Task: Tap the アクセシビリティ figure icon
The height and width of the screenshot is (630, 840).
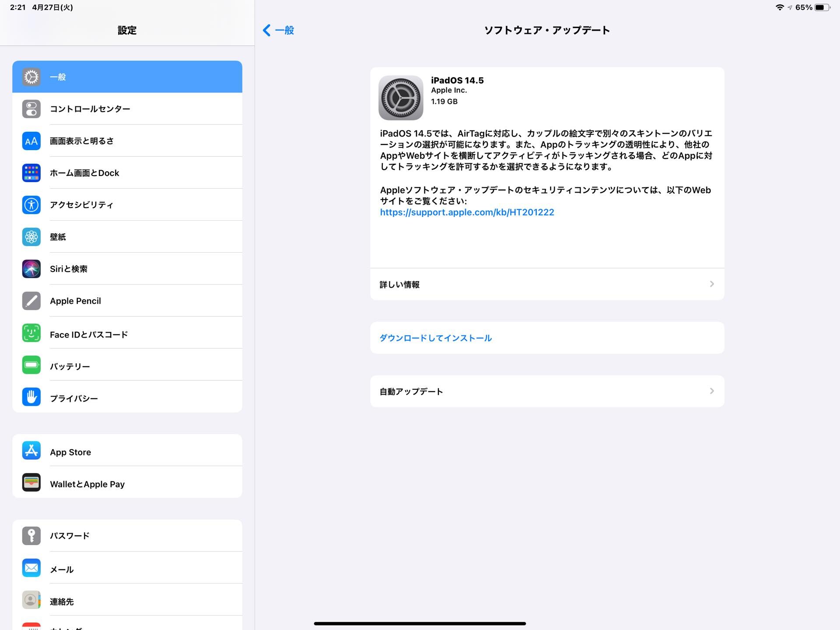Action: coord(31,205)
